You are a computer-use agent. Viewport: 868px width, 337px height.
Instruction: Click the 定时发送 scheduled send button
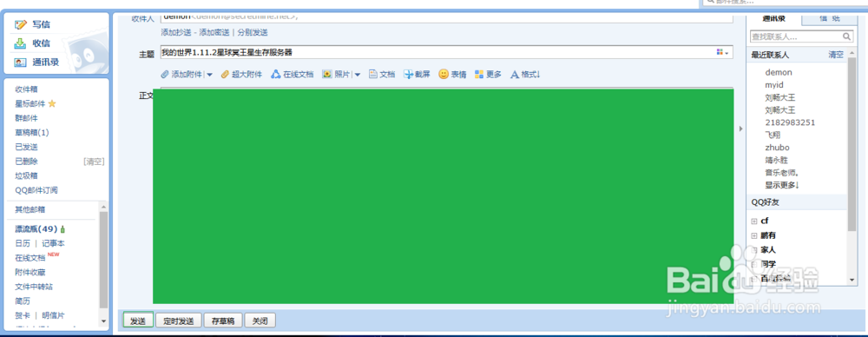click(x=178, y=320)
